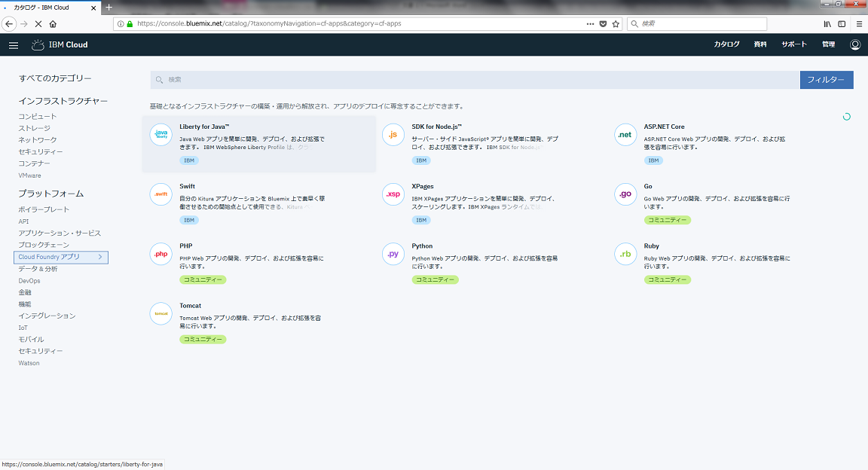Image resolution: width=868 pixels, height=470 pixels.
Task: Select the Watson category
Action: point(29,363)
